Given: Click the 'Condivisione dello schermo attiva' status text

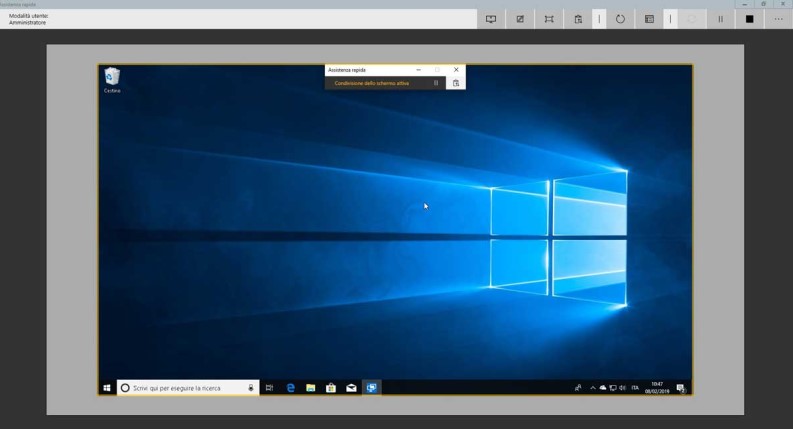Looking at the screenshot, I should pos(372,83).
